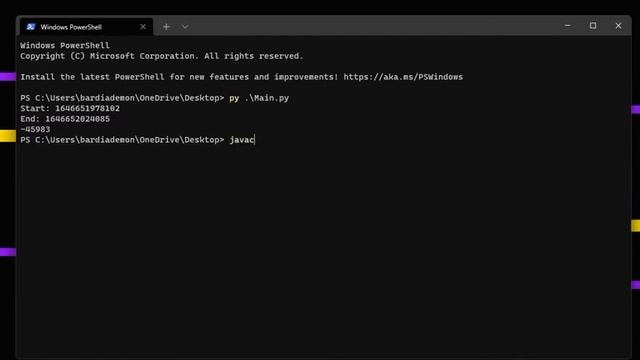Select the Windows PowerShell tab

click(86, 27)
